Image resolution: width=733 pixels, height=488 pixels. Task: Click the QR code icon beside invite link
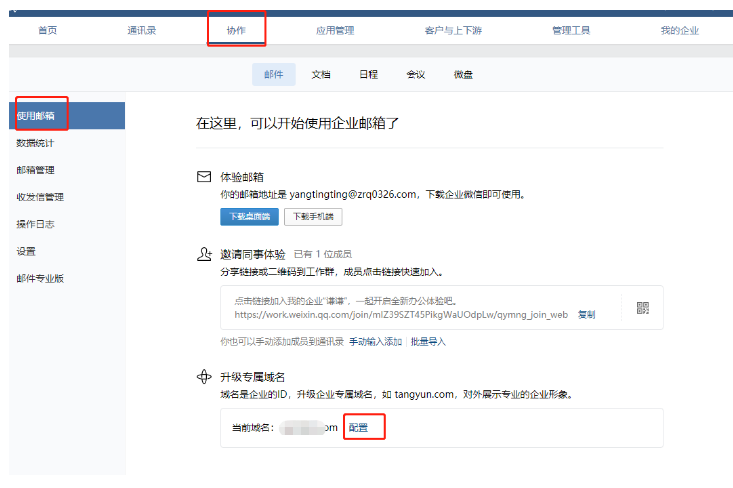(642, 308)
